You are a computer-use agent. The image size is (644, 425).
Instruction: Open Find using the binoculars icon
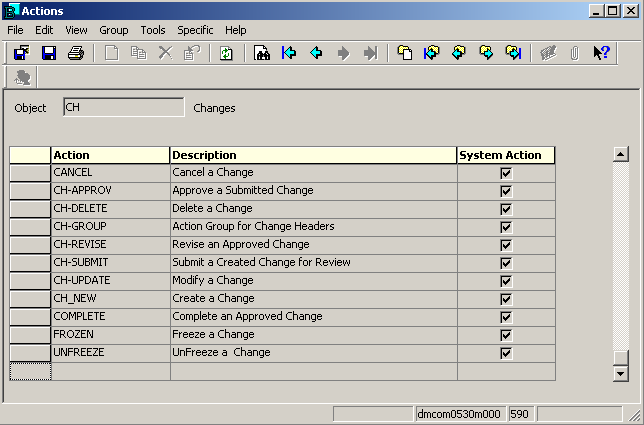click(262, 53)
